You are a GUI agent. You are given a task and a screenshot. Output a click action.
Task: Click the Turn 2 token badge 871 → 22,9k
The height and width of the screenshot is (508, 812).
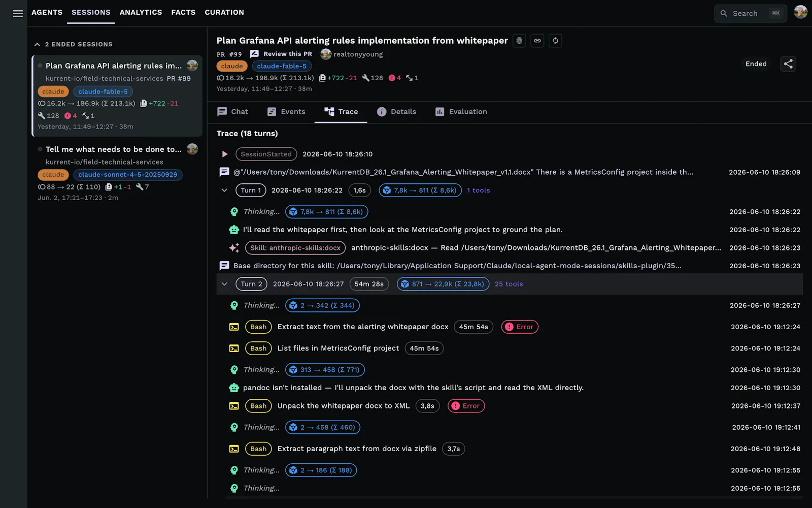tap(443, 284)
